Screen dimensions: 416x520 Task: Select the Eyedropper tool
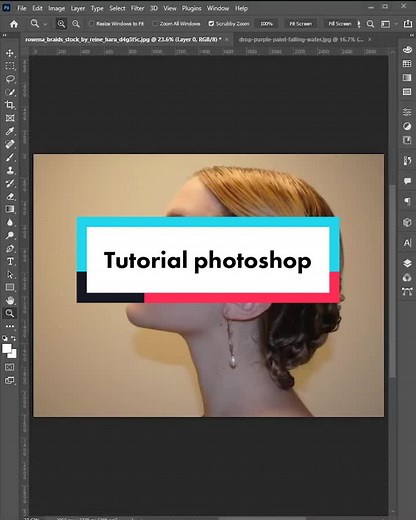(x=10, y=131)
